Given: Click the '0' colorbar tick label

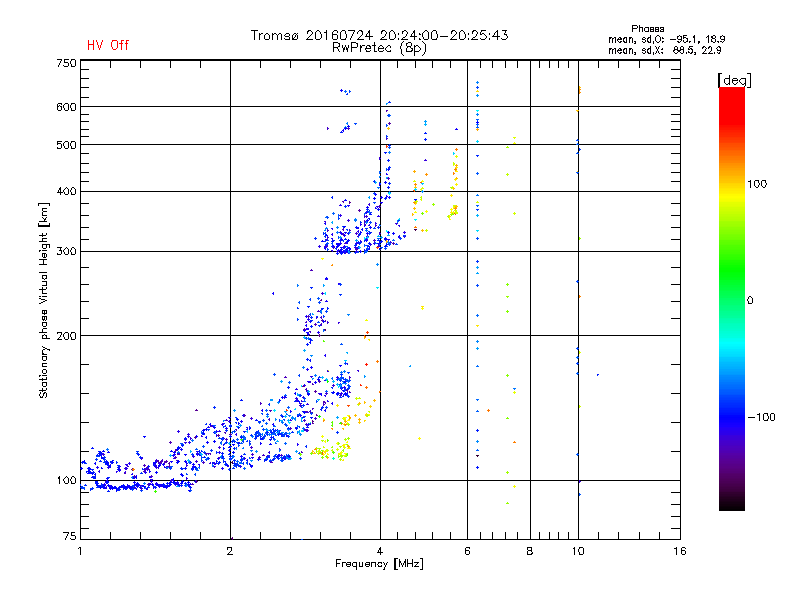Looking at the screenshot, I should coord(749,301).
